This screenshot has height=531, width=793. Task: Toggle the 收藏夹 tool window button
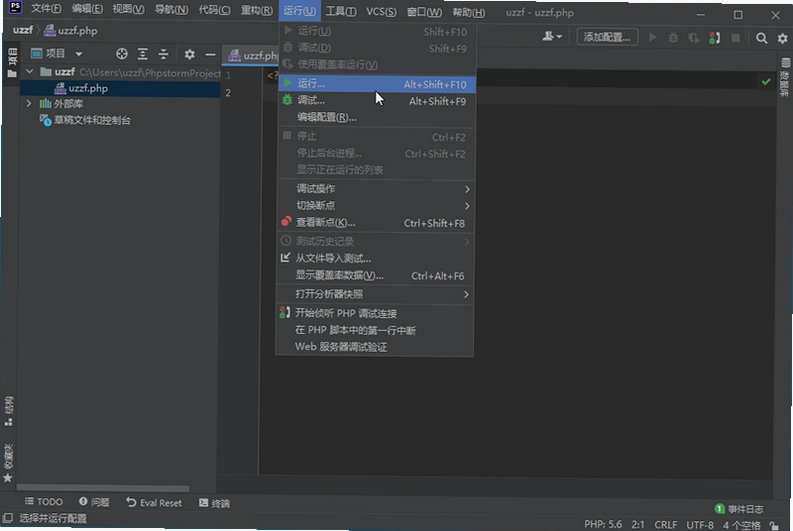(x=8, y=463)
